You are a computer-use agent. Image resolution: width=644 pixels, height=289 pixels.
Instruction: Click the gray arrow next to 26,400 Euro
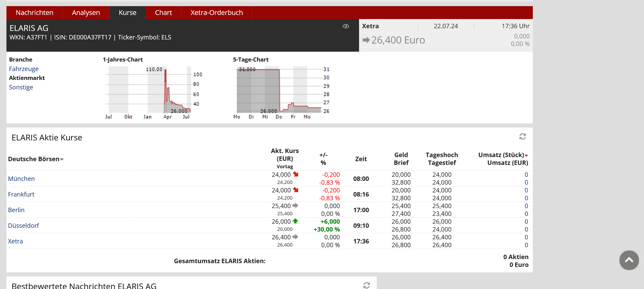366,40
